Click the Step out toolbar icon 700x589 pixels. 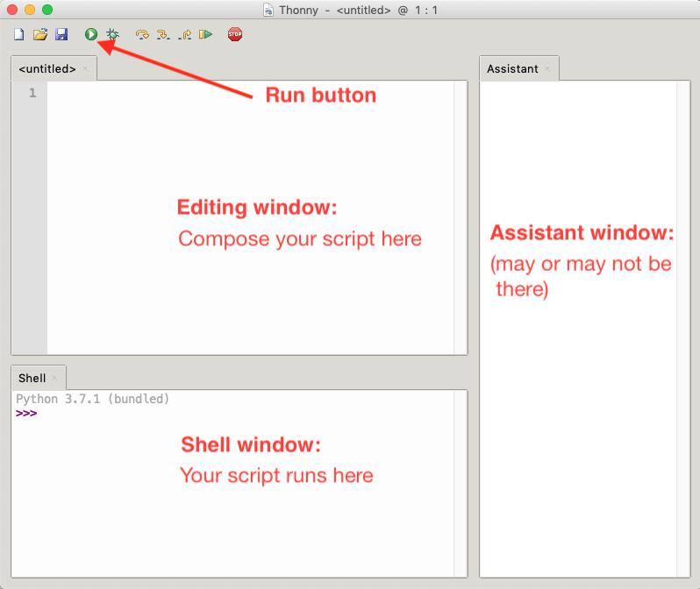[x=185, y=34]
